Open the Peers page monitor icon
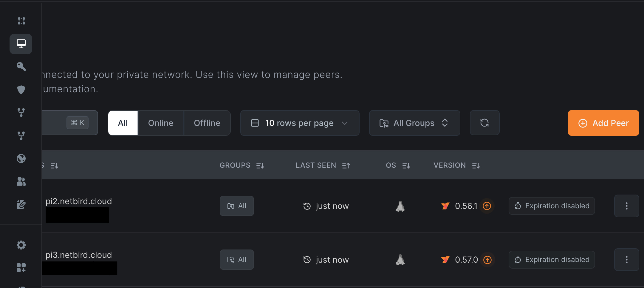 pyautogui.click(x=21, y=44)
